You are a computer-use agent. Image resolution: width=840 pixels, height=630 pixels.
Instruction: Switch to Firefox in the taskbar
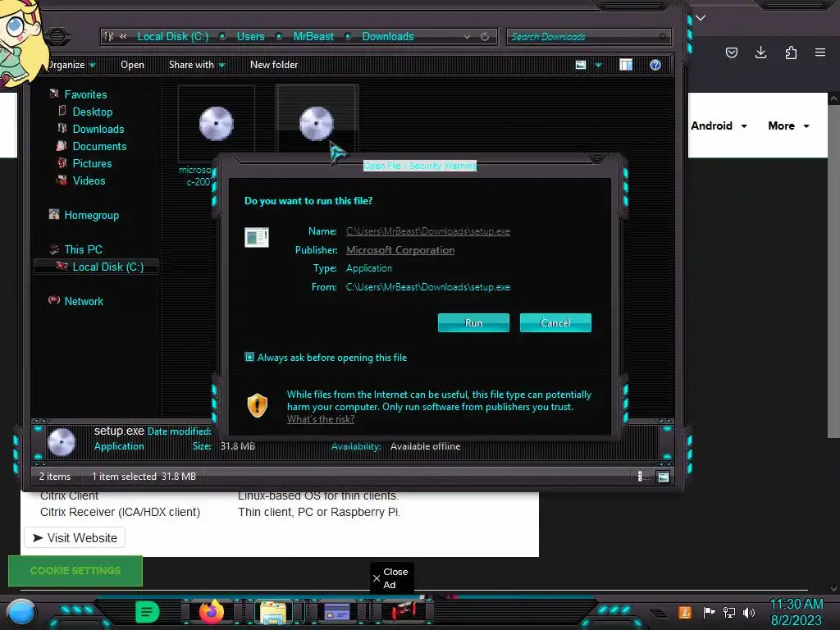point(211,612)
